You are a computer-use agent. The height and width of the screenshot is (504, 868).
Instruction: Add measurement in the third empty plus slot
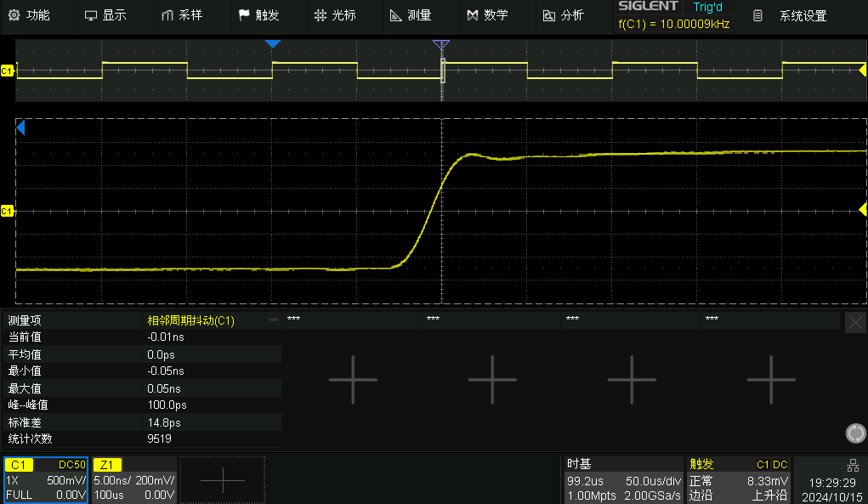coord(632,380)
